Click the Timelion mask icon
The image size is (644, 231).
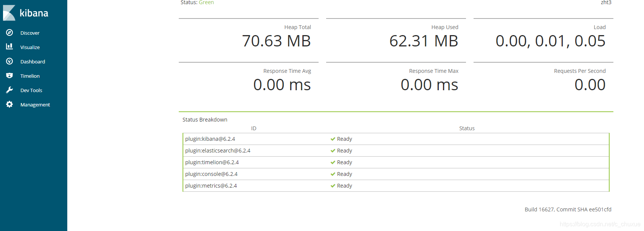[x=9, y=75]
